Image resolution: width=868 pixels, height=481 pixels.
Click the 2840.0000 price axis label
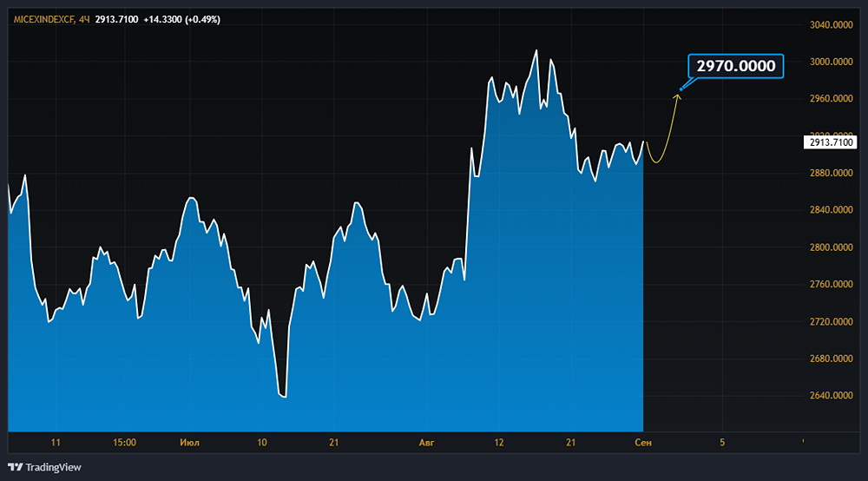coord(831,210)
